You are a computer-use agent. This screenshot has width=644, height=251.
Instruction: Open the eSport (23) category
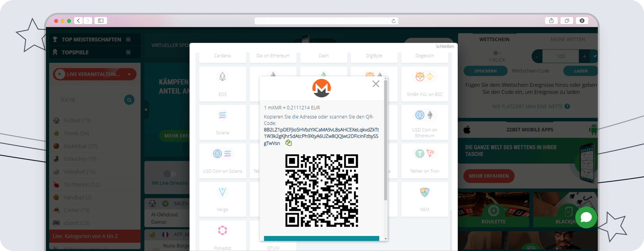tap(76, 223)
